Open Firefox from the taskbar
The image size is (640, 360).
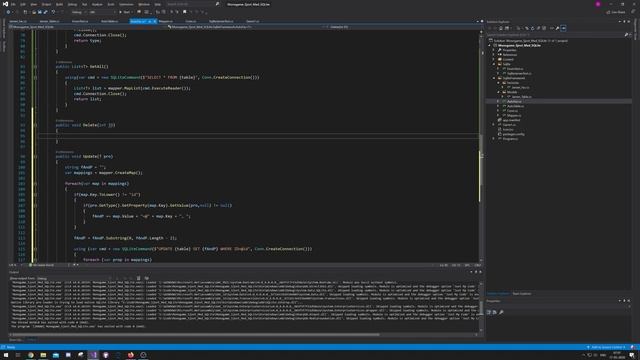[x=131, y=355]
